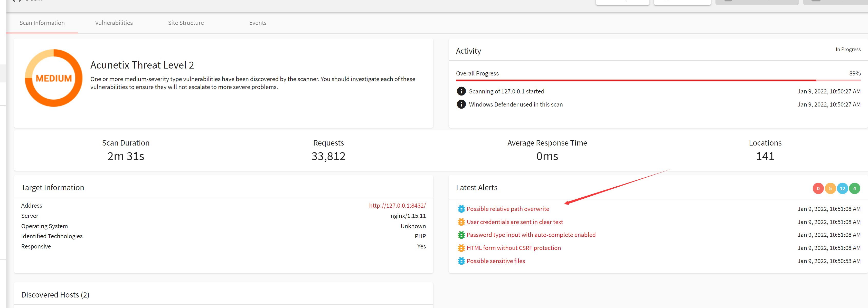Click the red high-severity count badge showing 0
868x308 pixels.
tap(818, 188)
